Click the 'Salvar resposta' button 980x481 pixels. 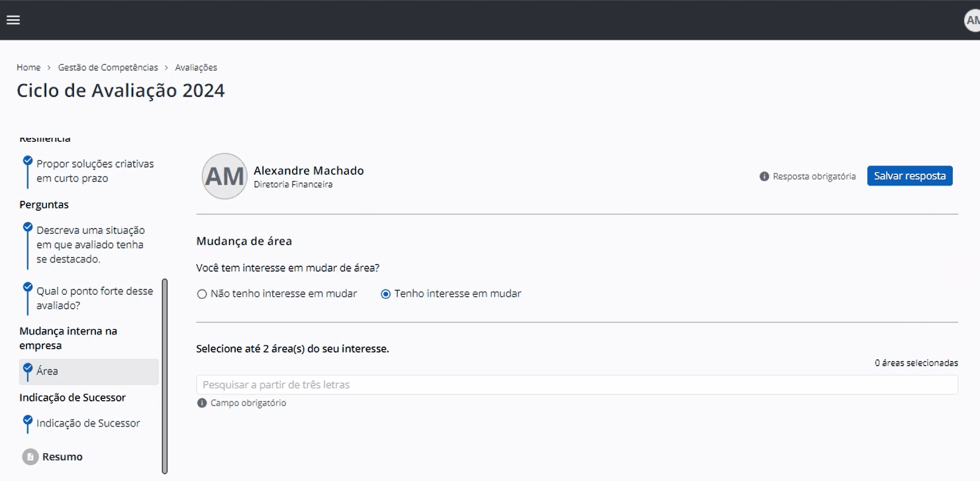point(909,176)
